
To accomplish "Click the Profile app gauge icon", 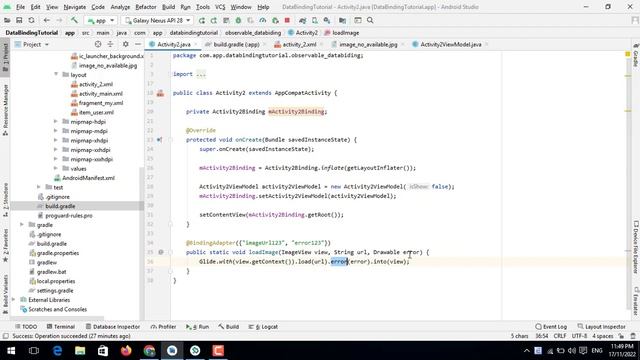I will 262,20.
